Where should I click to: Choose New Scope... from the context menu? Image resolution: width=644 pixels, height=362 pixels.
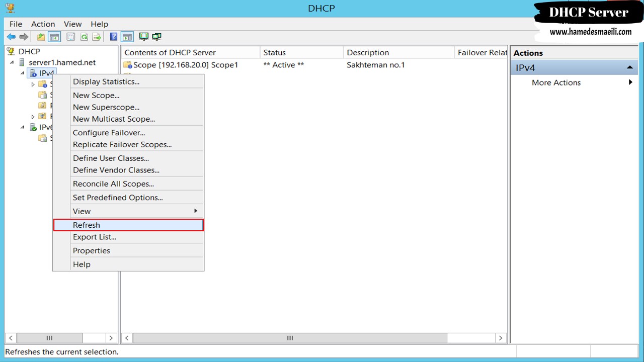click(128, 95)
